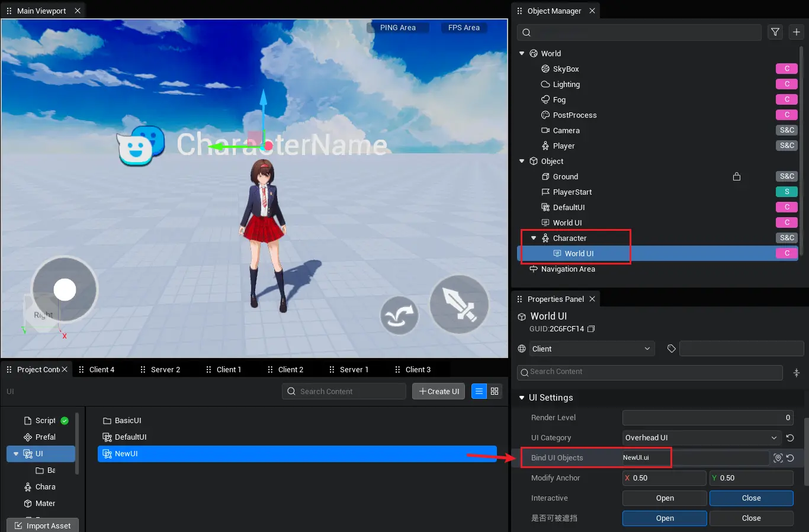Screen dimensions: 809x532
Task: Click the Import Asset button
Action: tap(43, 525)
